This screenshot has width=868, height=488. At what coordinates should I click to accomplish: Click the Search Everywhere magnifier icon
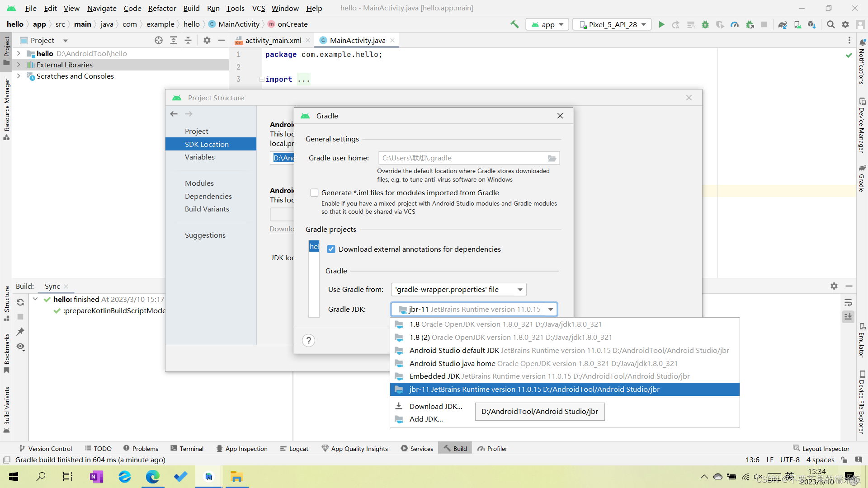830,24
